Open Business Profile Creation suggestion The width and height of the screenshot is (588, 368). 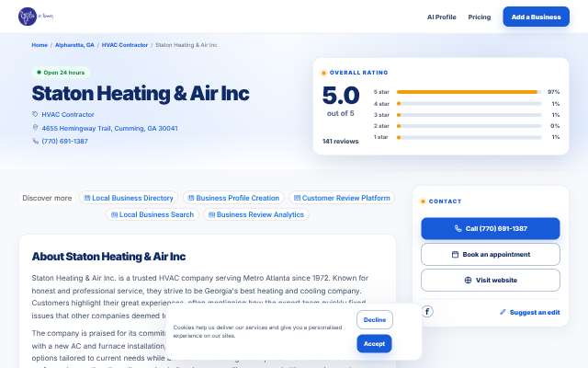(233, 198)
